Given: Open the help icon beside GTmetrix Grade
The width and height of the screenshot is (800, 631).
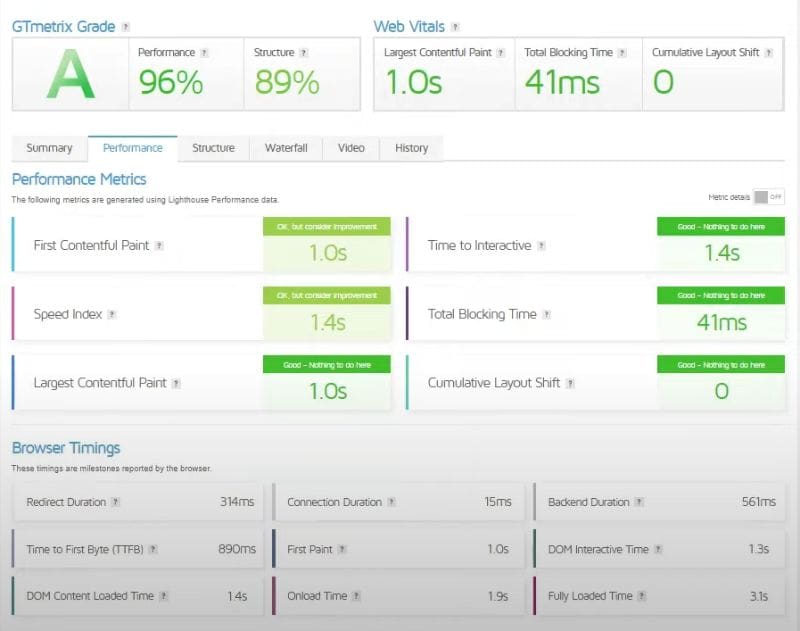Looking at the screenshot, I should (x=126, y=27).
